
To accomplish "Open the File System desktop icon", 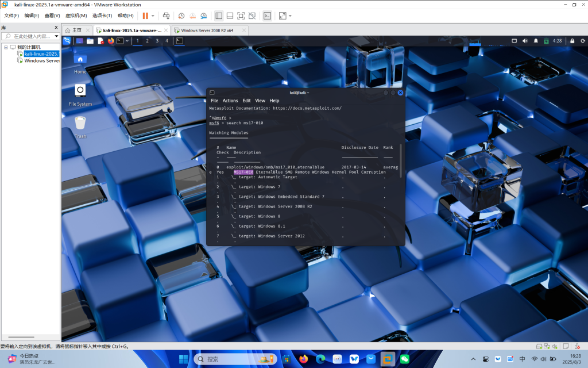I will (x=80, y=90).
